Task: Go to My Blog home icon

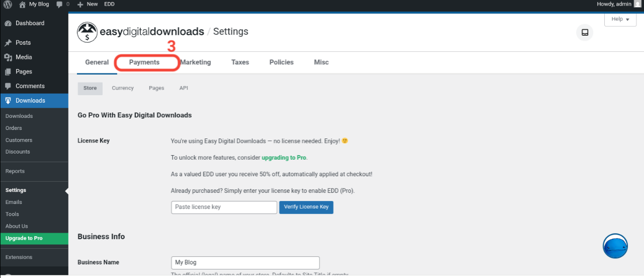Action: [22, 4]
